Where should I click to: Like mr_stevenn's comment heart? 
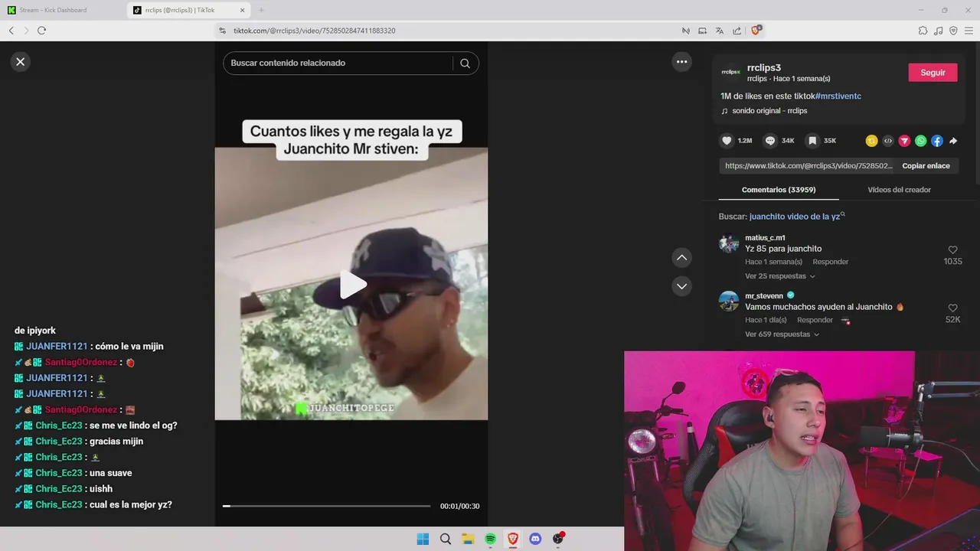pos(952,308)
